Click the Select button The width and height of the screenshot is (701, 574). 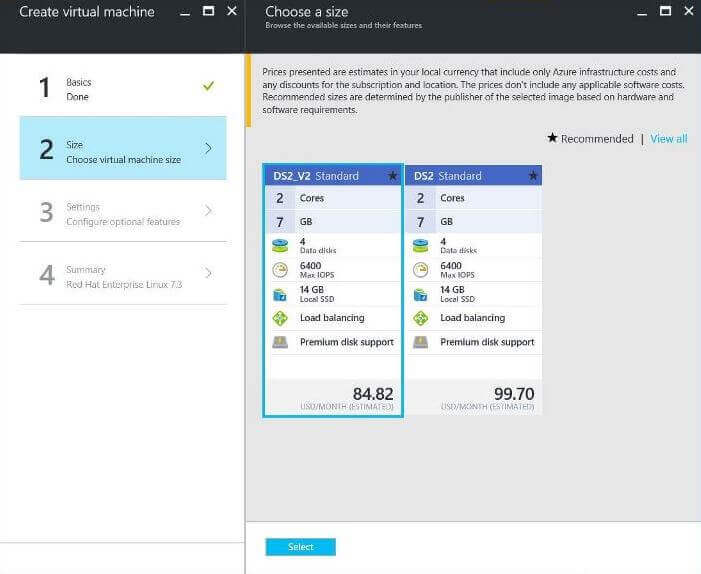(x=300, y=547)
